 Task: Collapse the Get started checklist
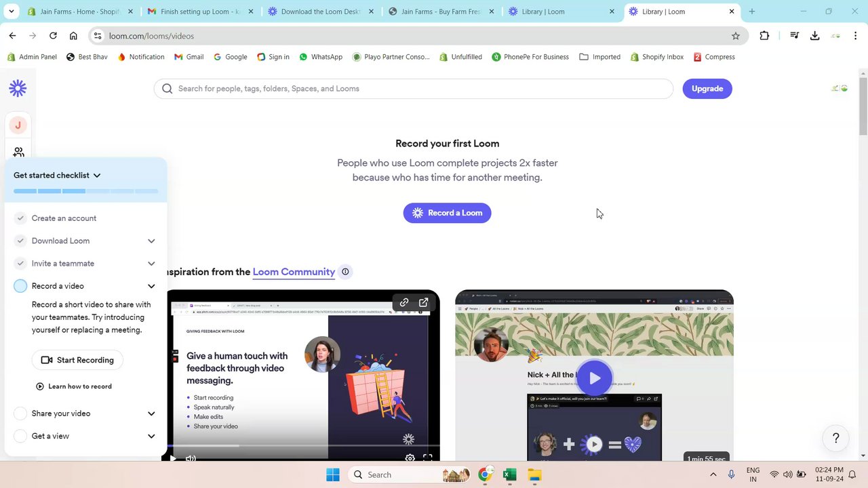(97, 176)
